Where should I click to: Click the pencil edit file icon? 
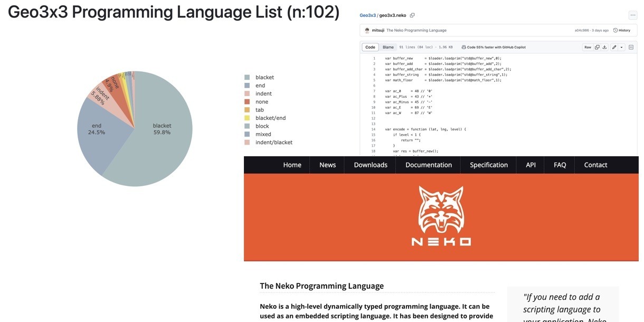coord(614,48)
